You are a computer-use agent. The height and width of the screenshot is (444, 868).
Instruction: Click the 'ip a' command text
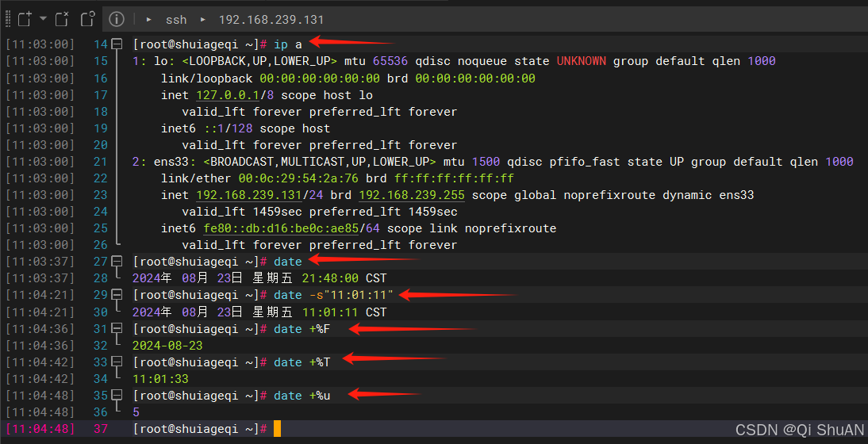pyautogui.click(x=288, y=44)
